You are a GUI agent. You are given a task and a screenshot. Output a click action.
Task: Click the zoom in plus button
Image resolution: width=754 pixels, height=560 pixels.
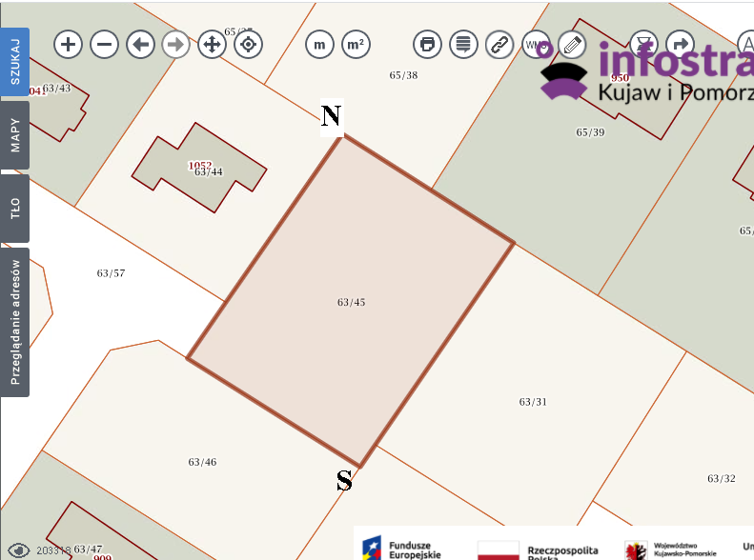(x=68, y=44)
